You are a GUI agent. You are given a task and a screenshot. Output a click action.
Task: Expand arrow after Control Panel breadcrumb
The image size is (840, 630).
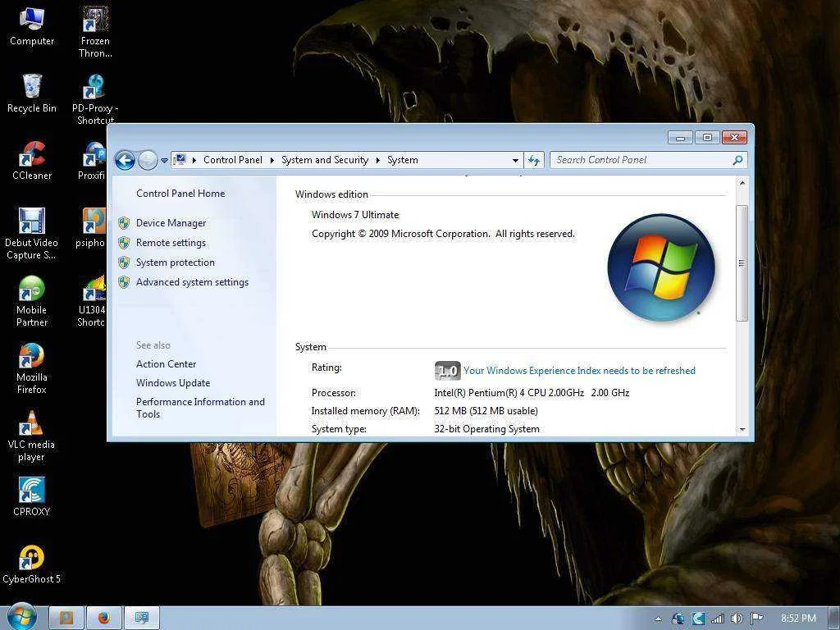pyautogui.click(x=272, y=160)
